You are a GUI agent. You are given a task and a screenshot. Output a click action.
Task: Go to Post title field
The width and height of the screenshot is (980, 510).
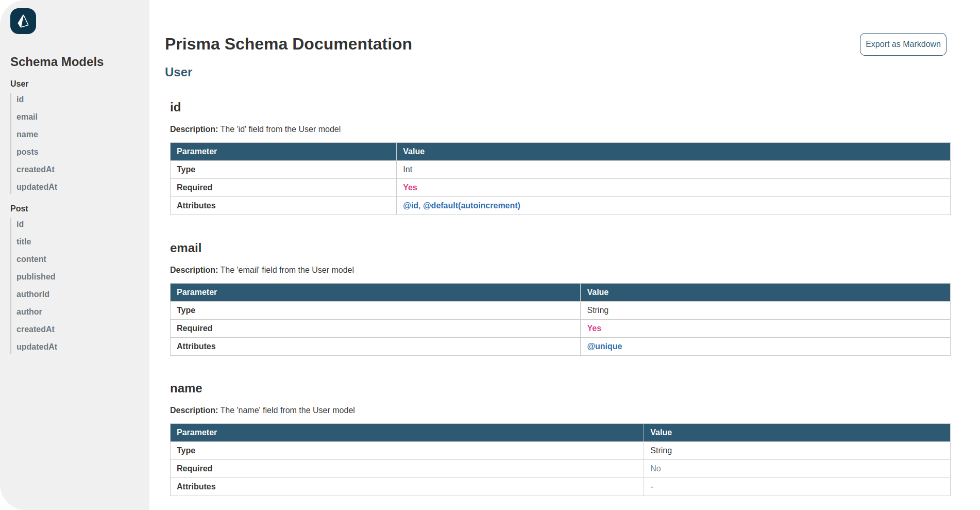point(24,241)
